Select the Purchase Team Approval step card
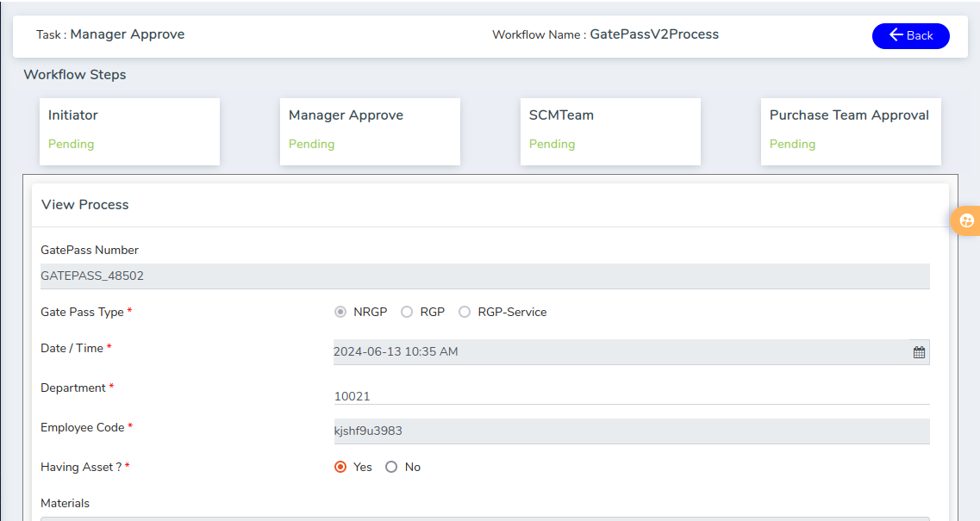980x521 pixels. [x=851, y=131]
